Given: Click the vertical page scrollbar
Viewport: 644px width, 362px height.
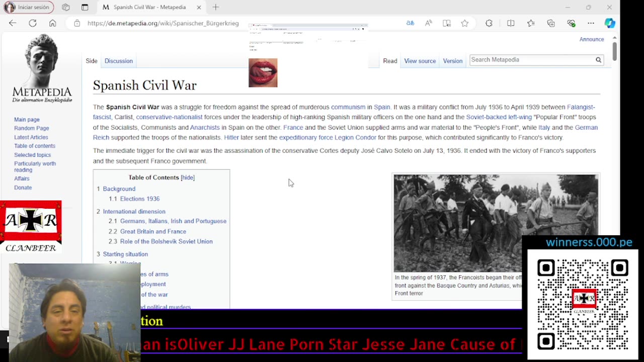Looking at the screenshot, I should pos(615,51).
